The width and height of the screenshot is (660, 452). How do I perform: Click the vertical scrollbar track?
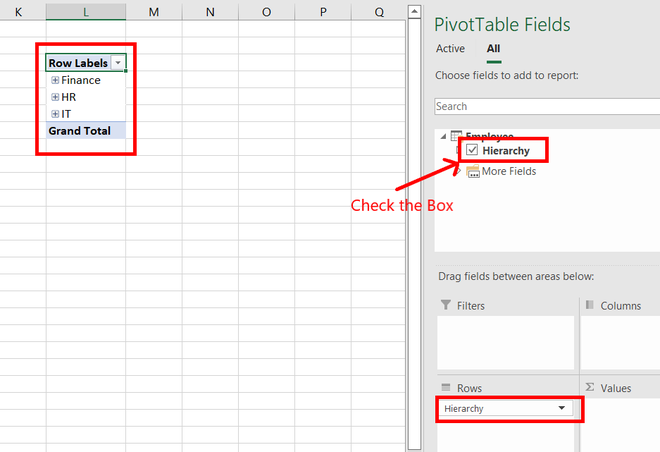414,234
